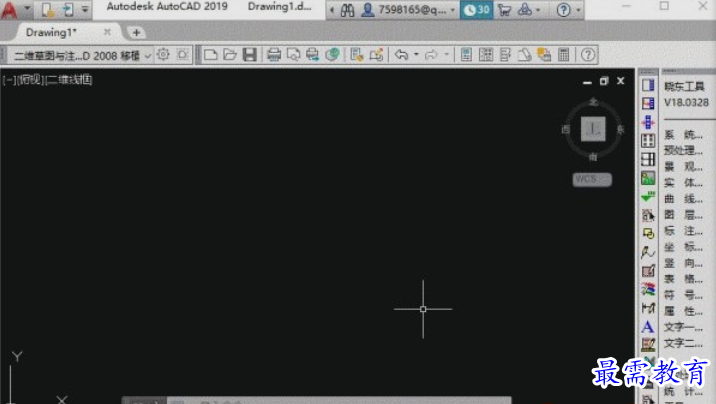The width and height of the screenshot is (716, 404).
Task: Click the [-] viewport controls label
Action: click(x=9, y=80)
